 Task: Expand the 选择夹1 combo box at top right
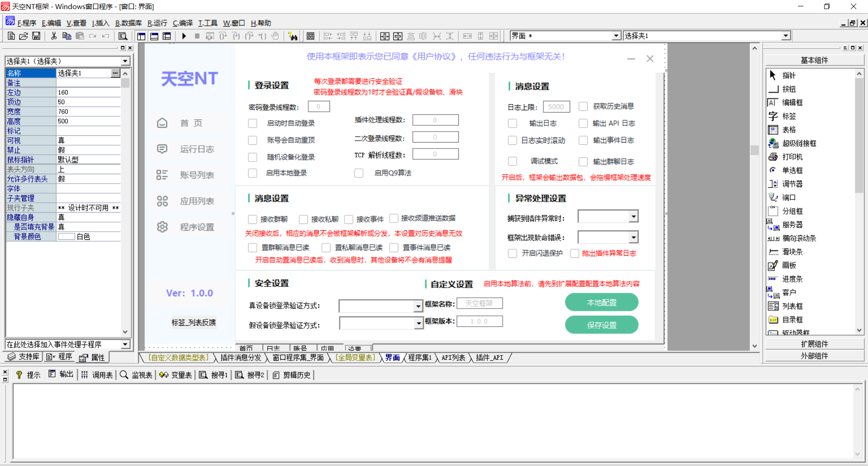(x=786, y=36)
